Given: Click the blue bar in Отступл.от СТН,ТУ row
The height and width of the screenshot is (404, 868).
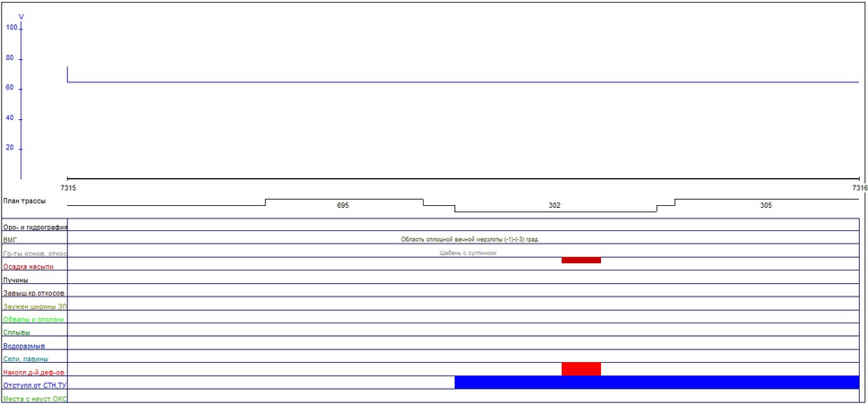Looking at the screenshot, I should click(x=657, y=382).
